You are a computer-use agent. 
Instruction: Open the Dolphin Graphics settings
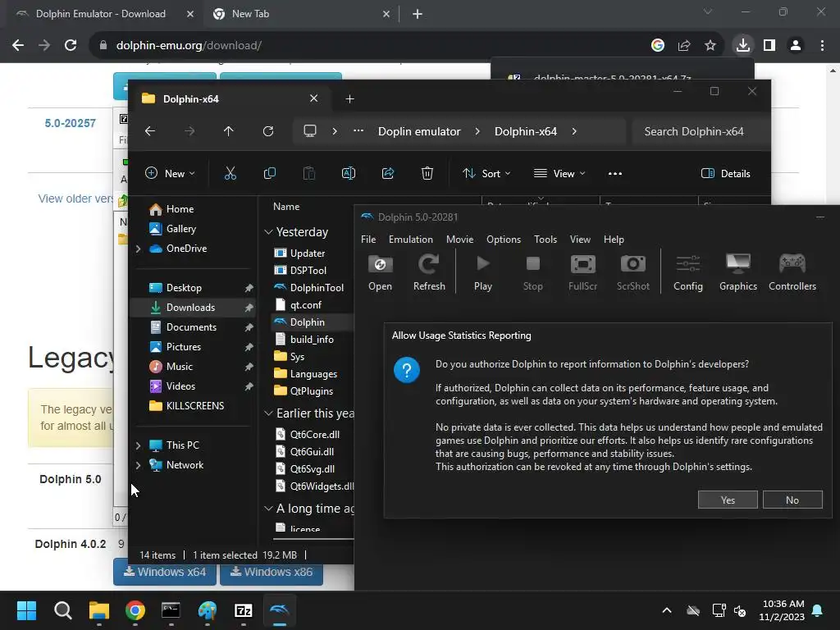coord(738,272)
